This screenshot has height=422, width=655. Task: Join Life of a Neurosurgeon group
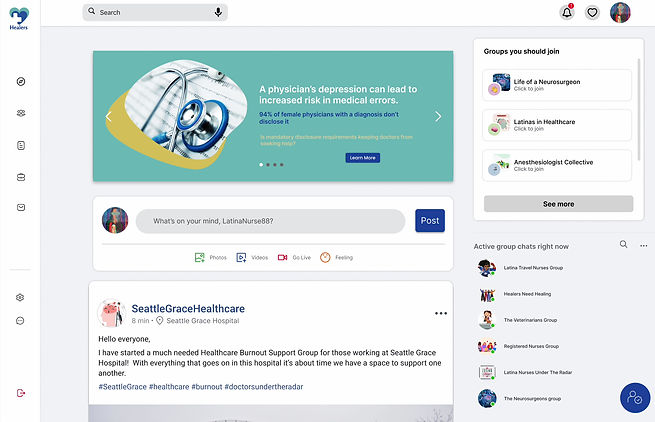click(x=557, y=85)
